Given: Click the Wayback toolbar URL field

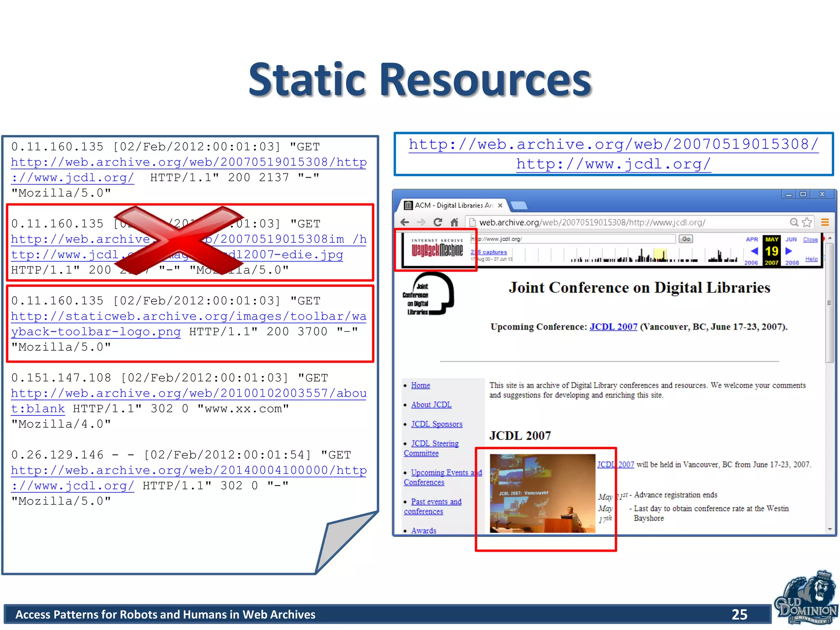Looking at the screenshot, I should (x=573, y=239).
